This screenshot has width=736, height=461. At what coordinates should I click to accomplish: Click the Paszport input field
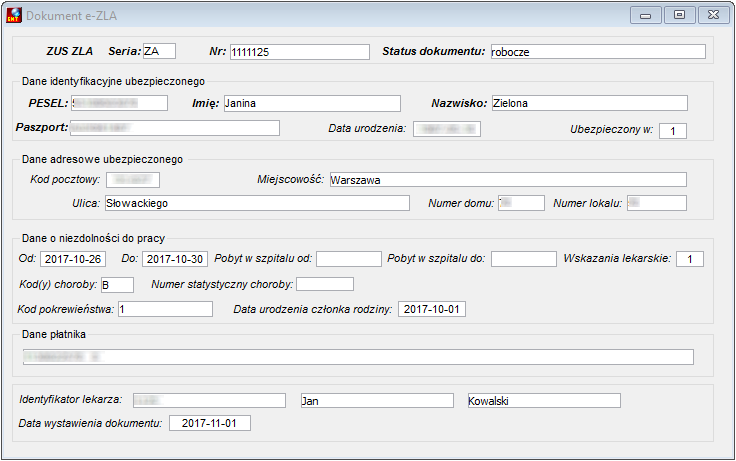[175, 128]
